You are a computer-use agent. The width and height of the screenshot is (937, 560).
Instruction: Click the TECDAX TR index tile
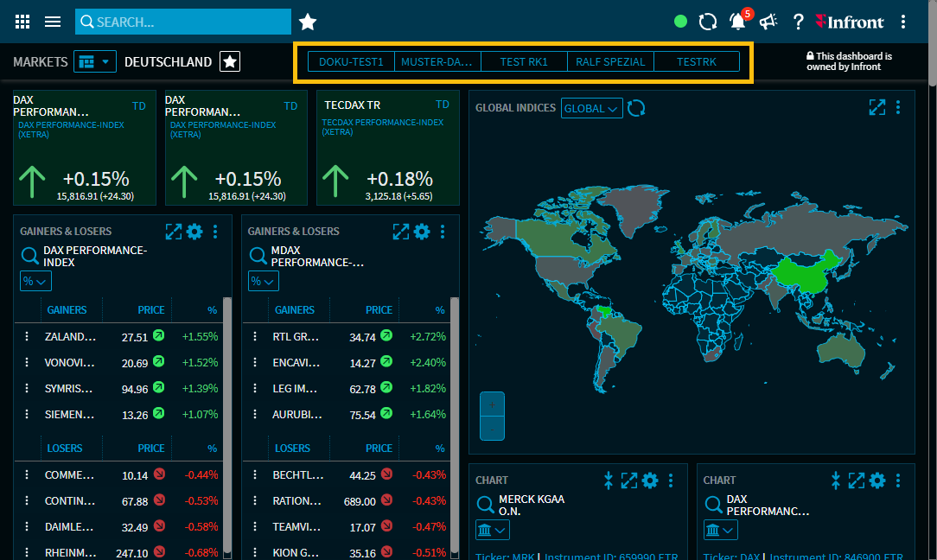point(387,148)
